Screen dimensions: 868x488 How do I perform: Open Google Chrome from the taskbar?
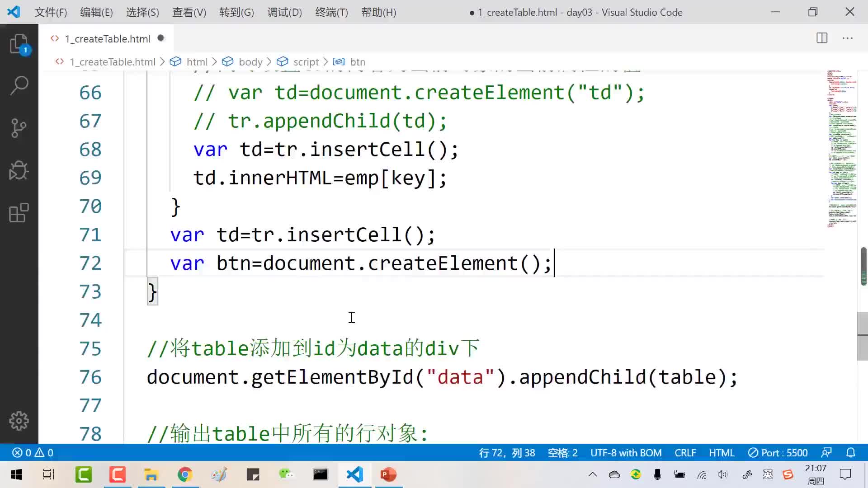[185, 474]
